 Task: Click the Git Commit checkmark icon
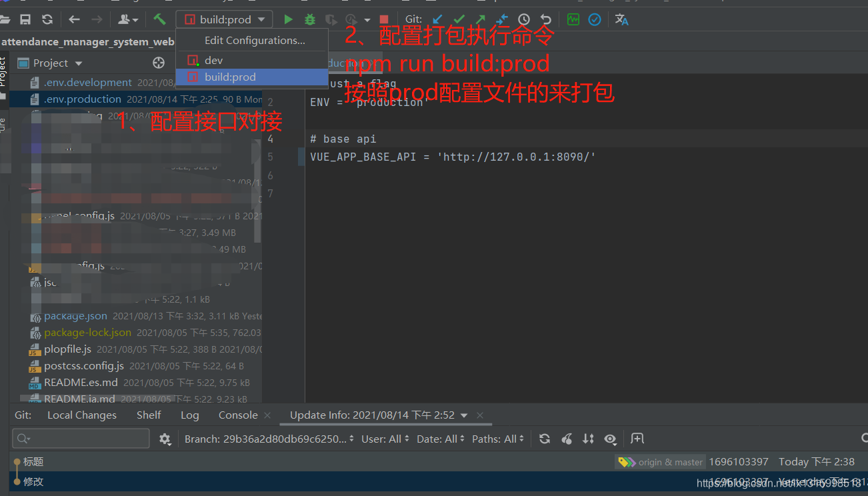click(459, 19)
